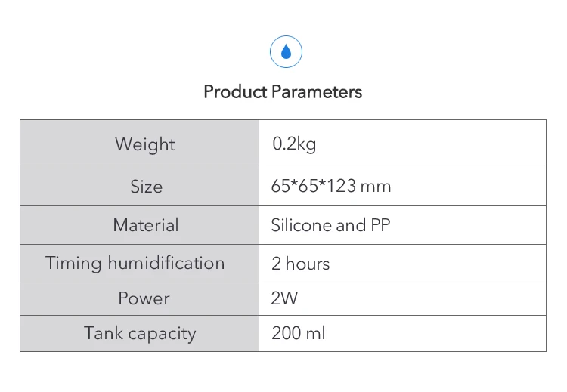
Task: Select the 2W power value
Action: (x=284, y=298)
